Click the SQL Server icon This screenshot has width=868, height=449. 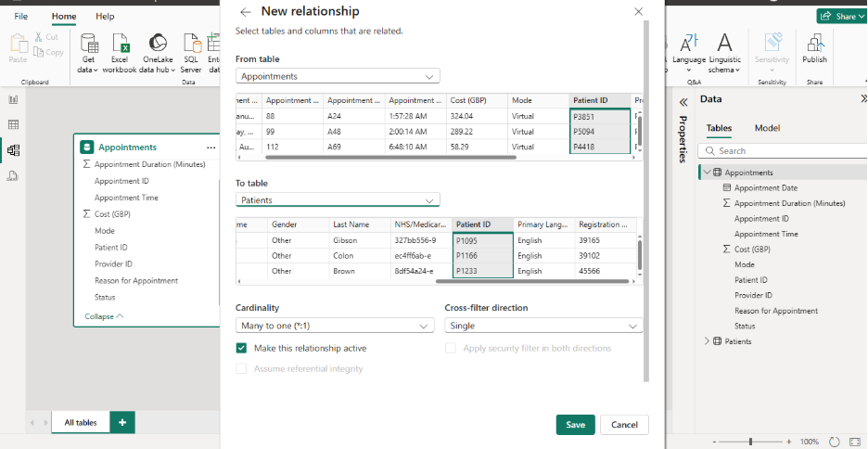[191, 43]
